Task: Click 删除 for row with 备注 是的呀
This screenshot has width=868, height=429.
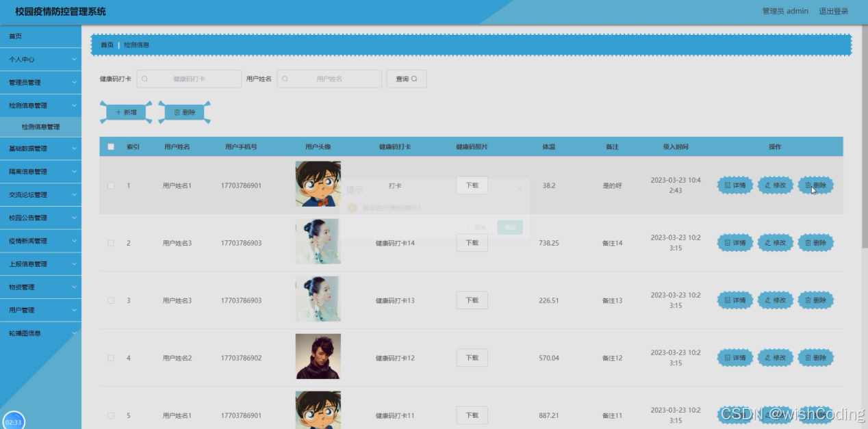Action: click(x=816, y=185)
